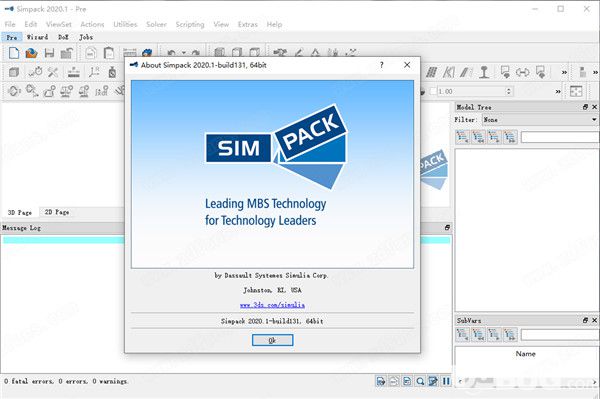Click the left arrow of the SubVars horizontal scrollbar
This screenshot has height=399, width=600.
click(x=460, y=381)
